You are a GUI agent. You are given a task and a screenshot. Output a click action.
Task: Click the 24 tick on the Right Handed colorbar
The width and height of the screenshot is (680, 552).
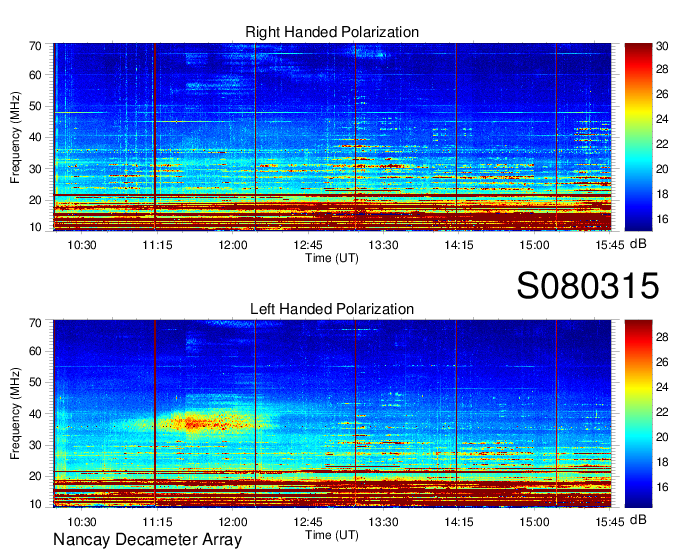[x=662, y=119]
